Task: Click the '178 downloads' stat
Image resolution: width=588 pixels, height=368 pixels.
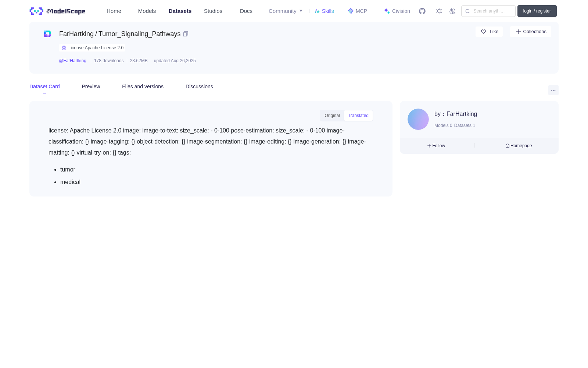Action: pyautogui.click(x=109, y=61)
